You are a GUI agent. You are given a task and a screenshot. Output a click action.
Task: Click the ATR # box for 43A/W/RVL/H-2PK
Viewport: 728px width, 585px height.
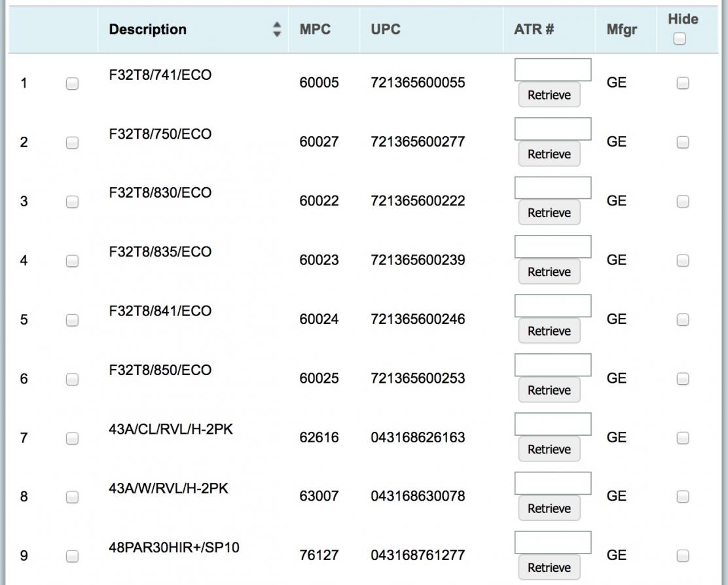pyautogui.click(x=552, y=482)
